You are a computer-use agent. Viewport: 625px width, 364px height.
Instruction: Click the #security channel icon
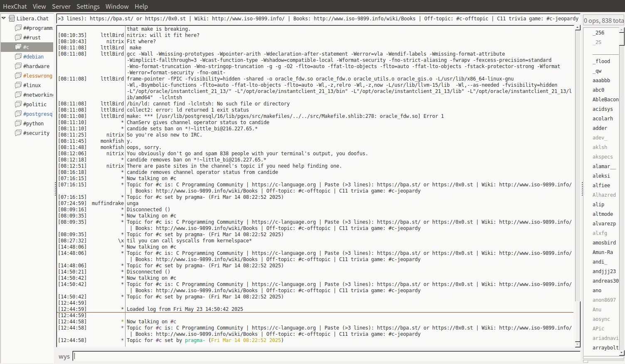18,133
